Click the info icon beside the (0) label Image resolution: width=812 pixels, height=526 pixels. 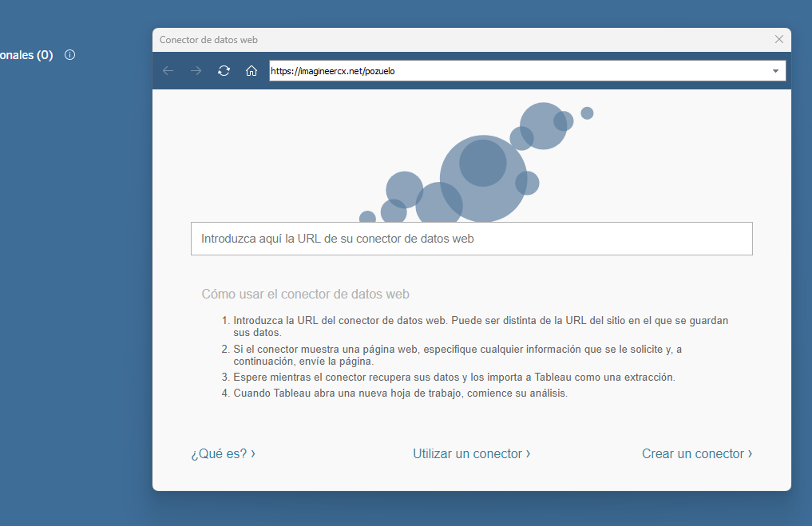tap(69, 55)
